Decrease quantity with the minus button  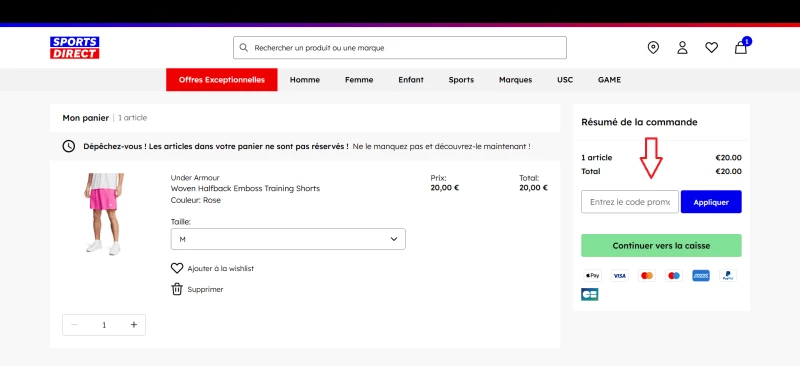pyautogui.click(x=74, y=325)
